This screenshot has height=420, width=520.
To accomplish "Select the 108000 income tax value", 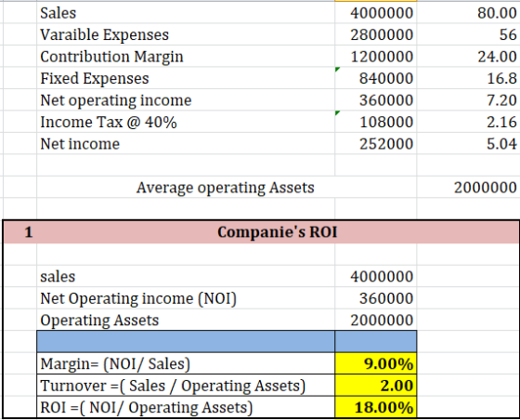I will click(376, 122).
